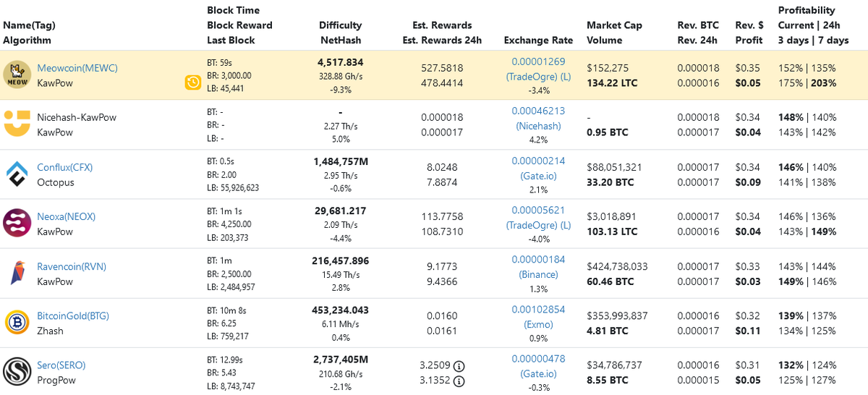The width and height of the screenshot is (868, 395).
Task: Click the Difficulty column header
Action: point(341,25)
